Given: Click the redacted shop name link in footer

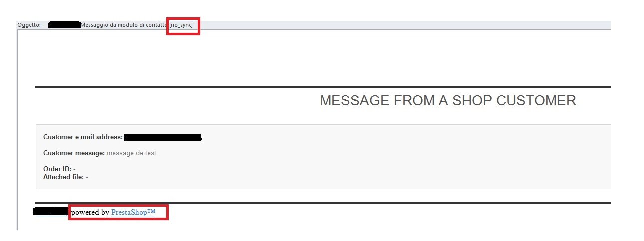Looking at the screenshot, I should click(50, 212).
